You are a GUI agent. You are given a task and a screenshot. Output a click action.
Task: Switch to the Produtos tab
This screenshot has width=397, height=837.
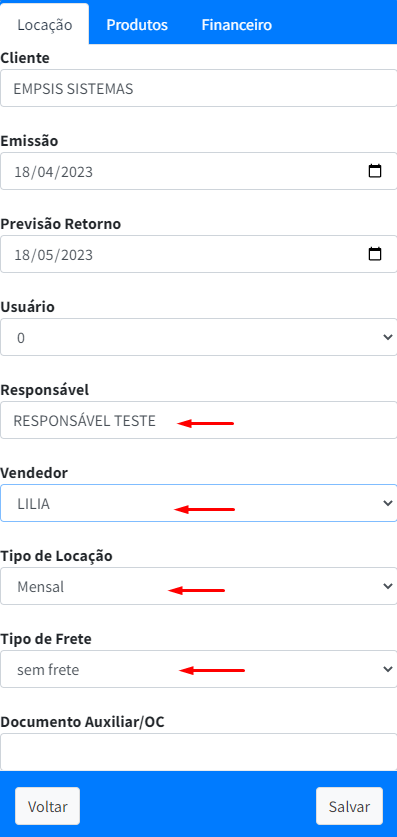[137, 25]
